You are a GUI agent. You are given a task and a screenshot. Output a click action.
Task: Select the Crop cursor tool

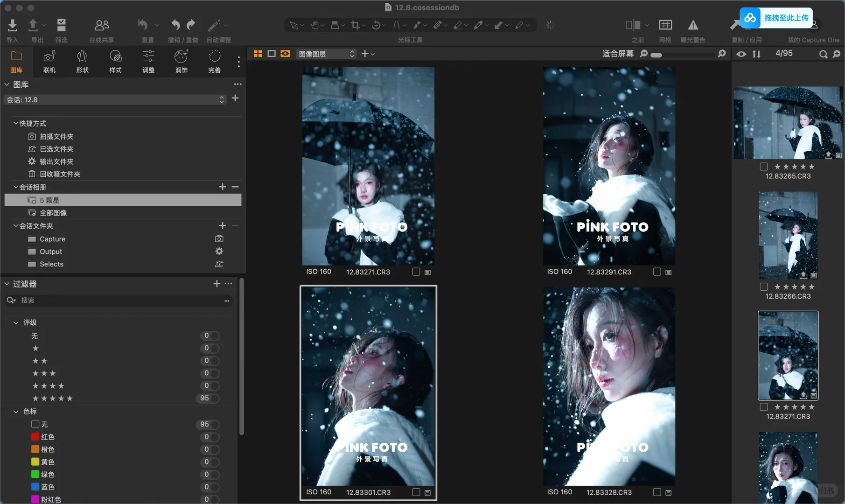355,25
